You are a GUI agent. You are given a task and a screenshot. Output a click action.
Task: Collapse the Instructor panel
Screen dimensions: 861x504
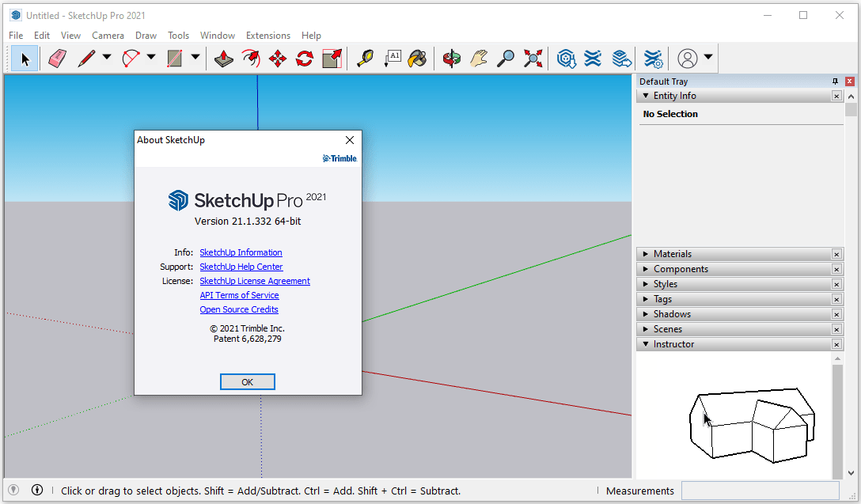(x=646, y=344)
